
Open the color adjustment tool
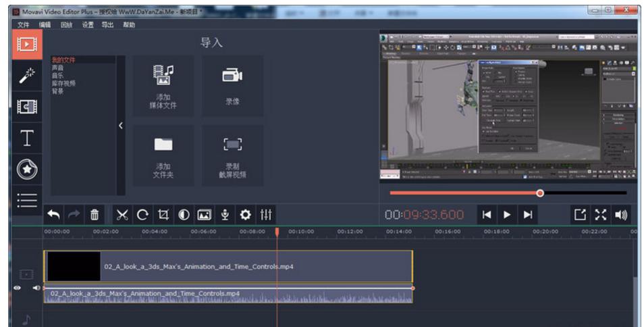(184, 215)
